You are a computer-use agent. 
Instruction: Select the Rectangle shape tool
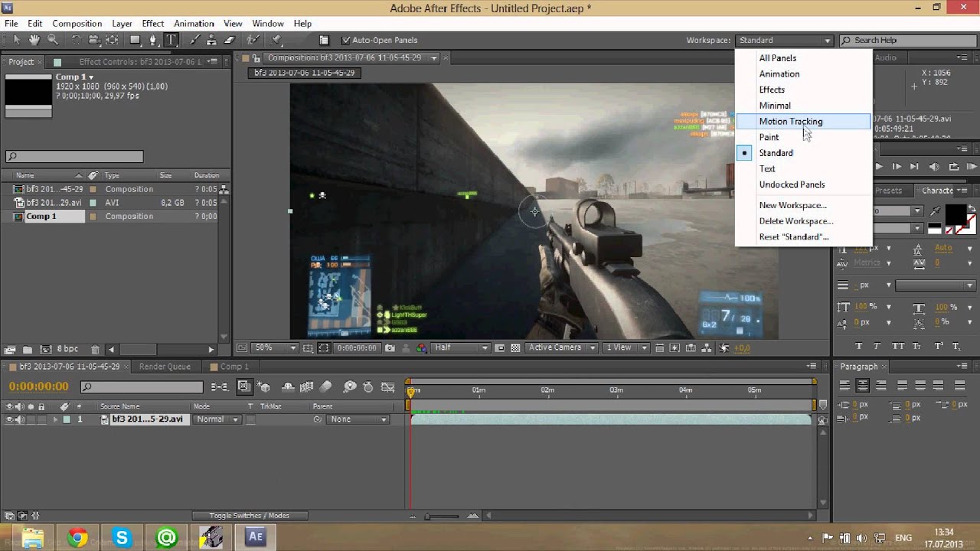pyautogui.click(x=136, y=40)
